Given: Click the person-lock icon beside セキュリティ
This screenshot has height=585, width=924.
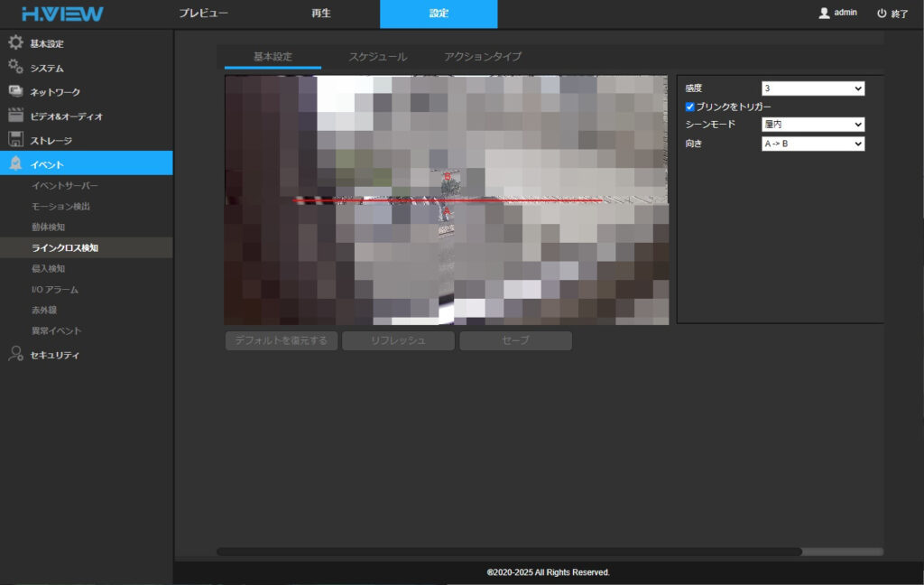Looking at the screenshot, I should 16,354.
